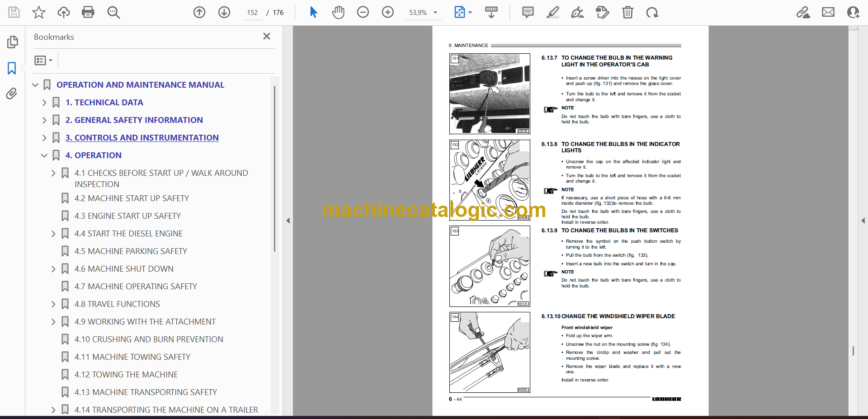Open the find text magnifier
Image resolution: width=868 pixels, height=419 pixels.
tap(113, 12)
